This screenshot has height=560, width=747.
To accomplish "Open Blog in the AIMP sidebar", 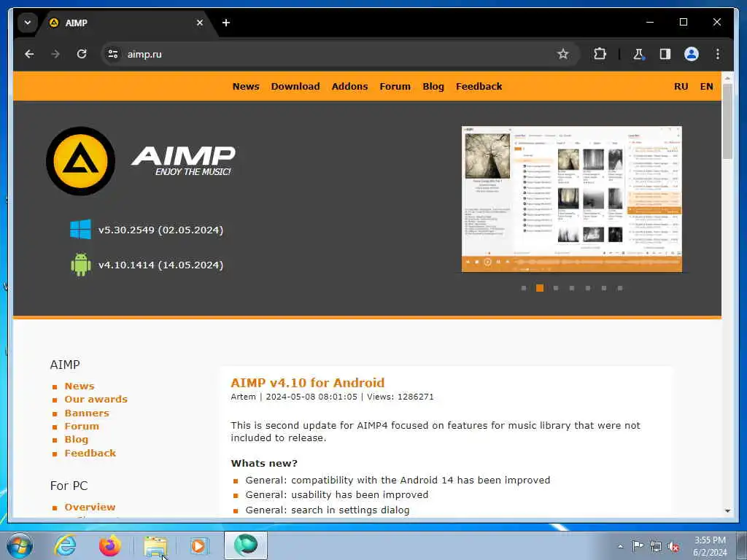I will [76, 440].
